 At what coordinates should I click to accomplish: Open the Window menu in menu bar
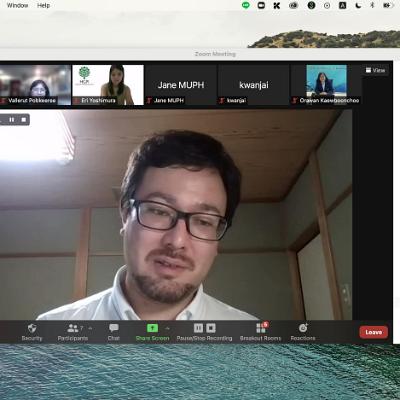pyautogui.click(x=17, y=5)
